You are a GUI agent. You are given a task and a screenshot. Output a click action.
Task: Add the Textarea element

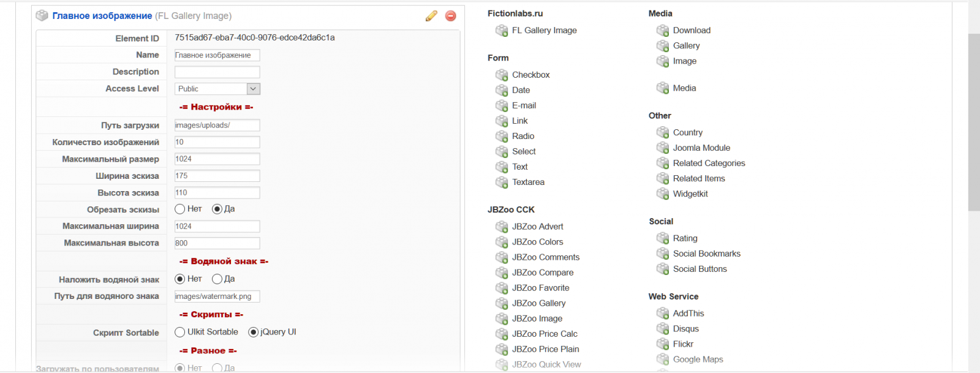point(528,182)
